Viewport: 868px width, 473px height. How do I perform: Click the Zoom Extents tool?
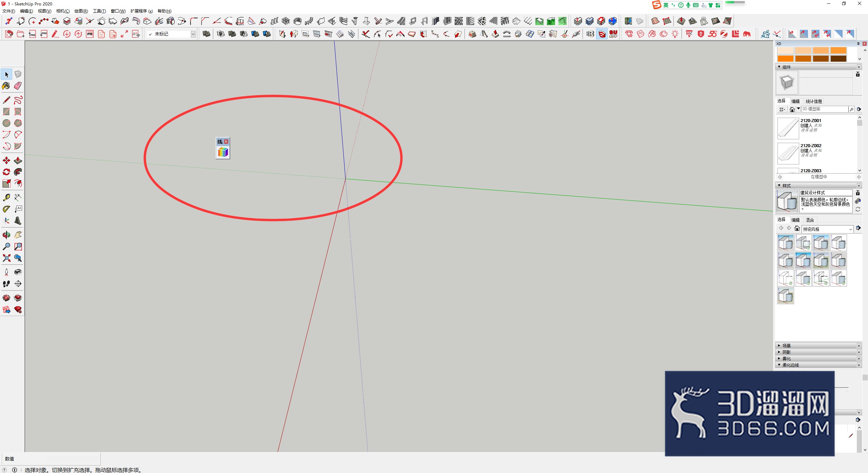click(x=6, y=258)
